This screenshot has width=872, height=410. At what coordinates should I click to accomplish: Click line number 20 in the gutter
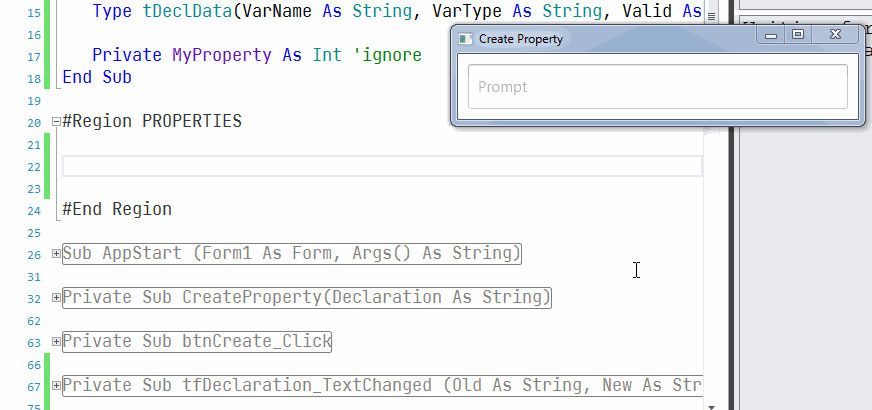tap(35, 123)
